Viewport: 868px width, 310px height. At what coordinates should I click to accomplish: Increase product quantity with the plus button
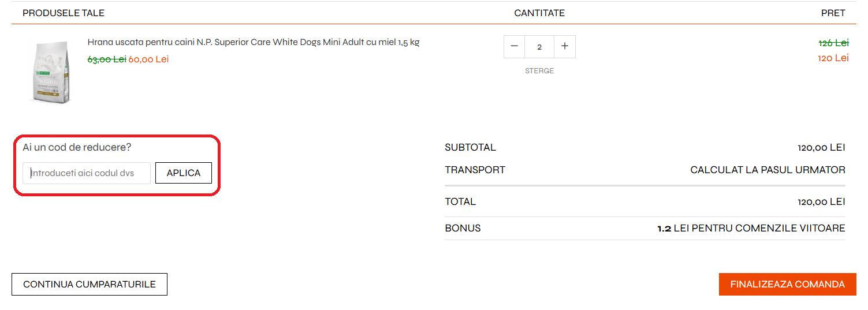coord(565,47)
